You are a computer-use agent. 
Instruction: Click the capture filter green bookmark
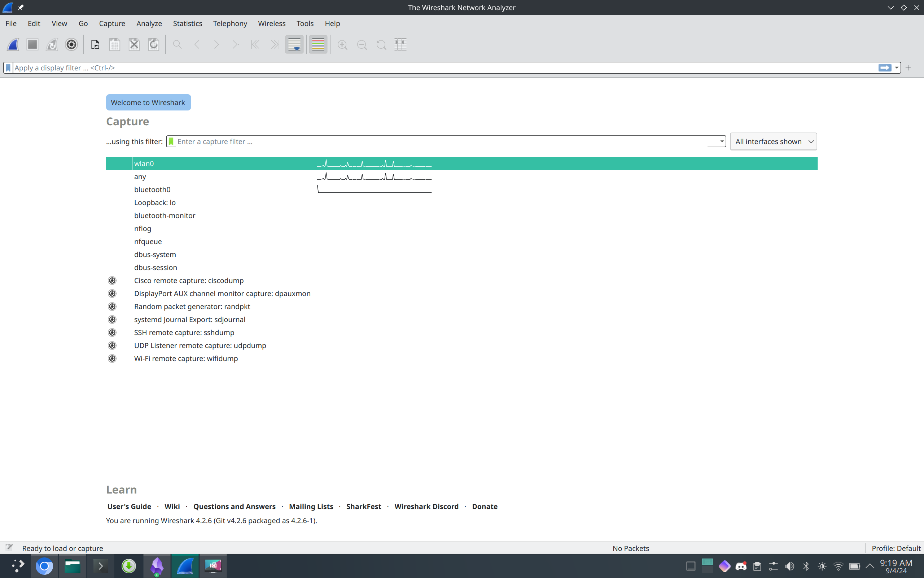click(x=171, y=142)
